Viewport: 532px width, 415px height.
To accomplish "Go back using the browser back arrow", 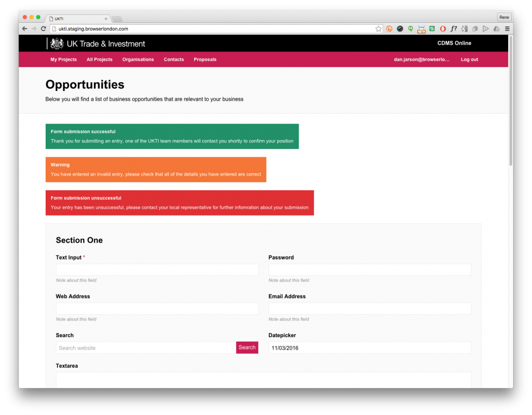I will pyautogui.click(x=24, y=29).
